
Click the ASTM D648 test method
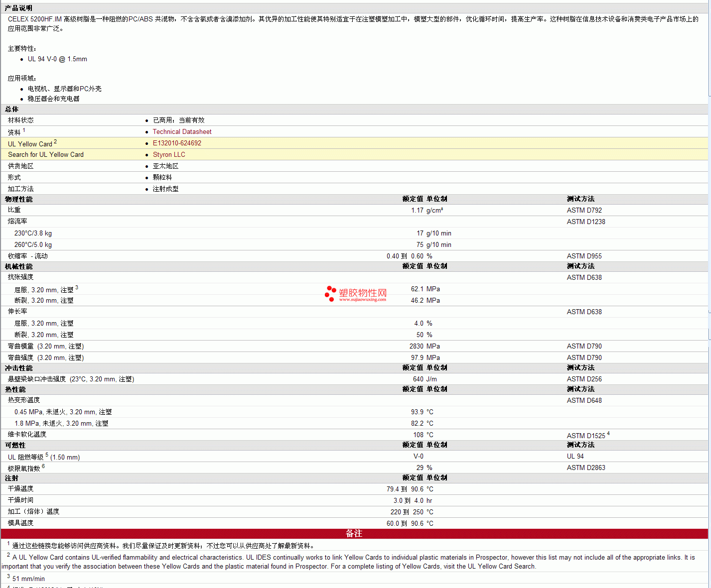584,401
